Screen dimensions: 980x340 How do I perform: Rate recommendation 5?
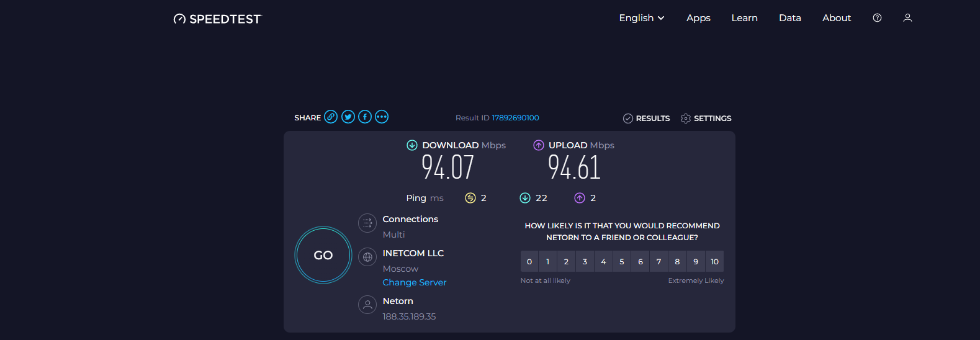pyautogui.click(x=622, y=261)
